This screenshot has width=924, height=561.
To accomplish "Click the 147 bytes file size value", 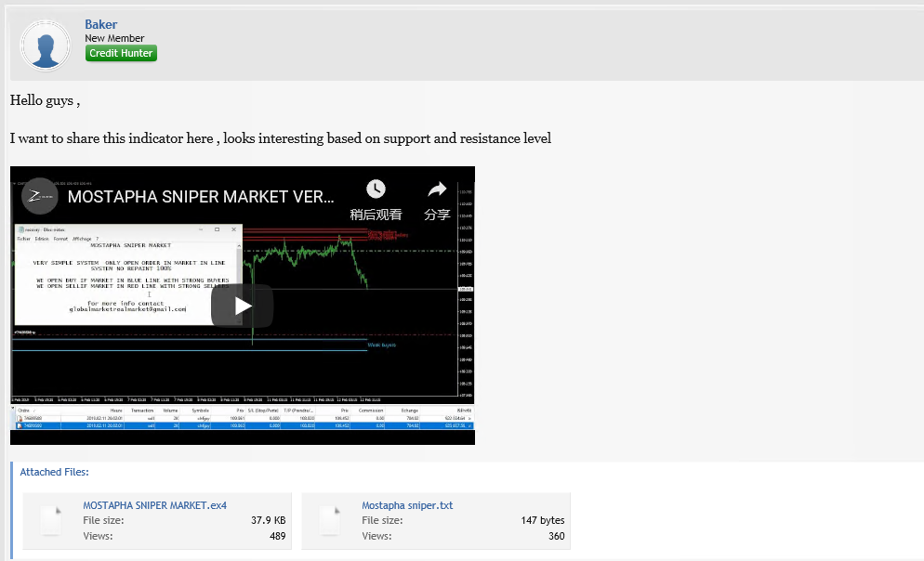I will [x=543, y=520].
